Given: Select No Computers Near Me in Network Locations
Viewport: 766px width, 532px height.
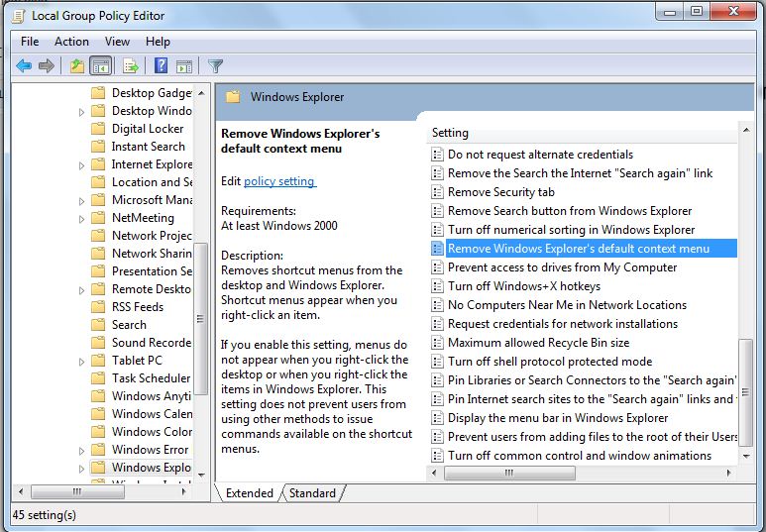Looking at the screenshot, I should point(567,305).
